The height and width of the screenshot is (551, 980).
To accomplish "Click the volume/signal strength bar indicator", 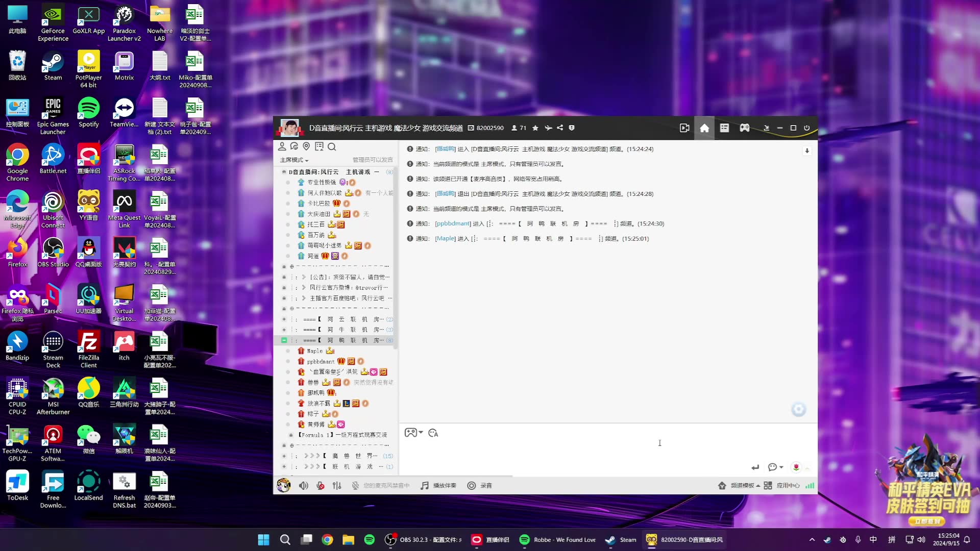I will click(811, 485).
